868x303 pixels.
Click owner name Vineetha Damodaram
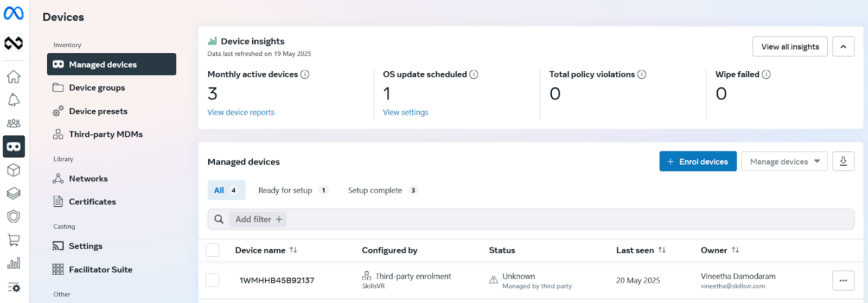point(738,276)
